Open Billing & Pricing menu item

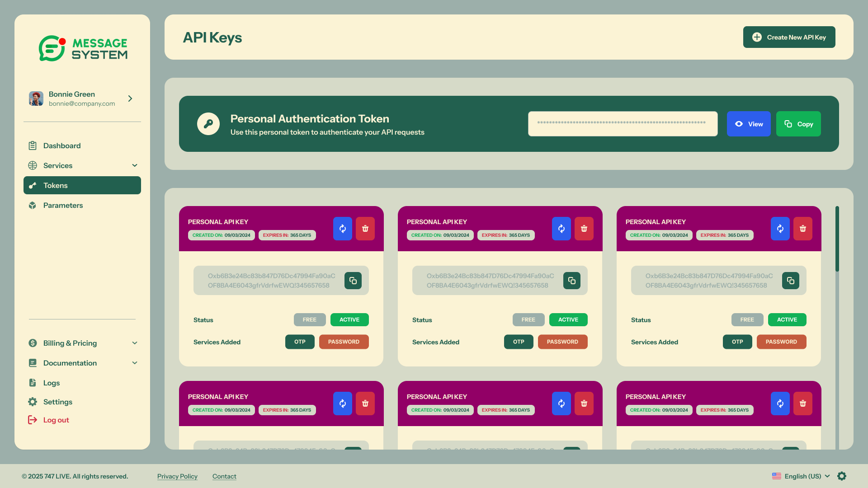click(82, 343)
